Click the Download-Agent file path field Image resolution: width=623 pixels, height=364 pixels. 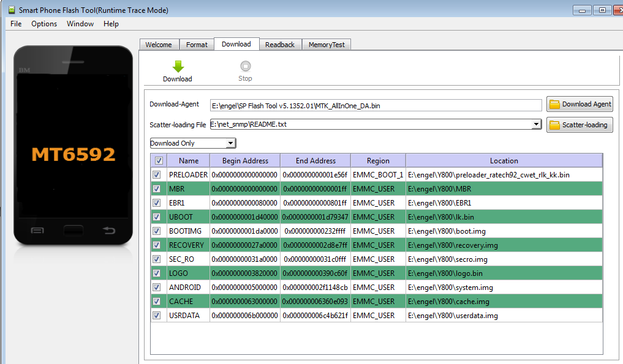(376, 106)
